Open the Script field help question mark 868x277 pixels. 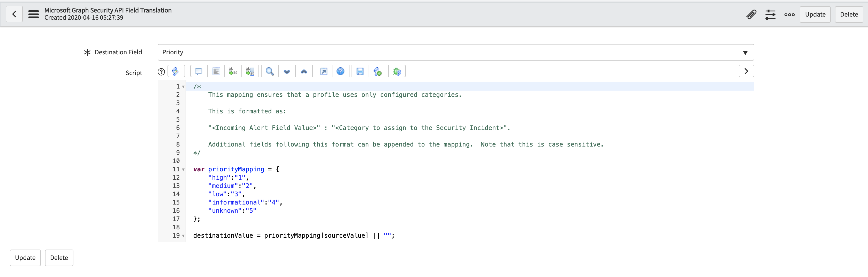point(161,71)
